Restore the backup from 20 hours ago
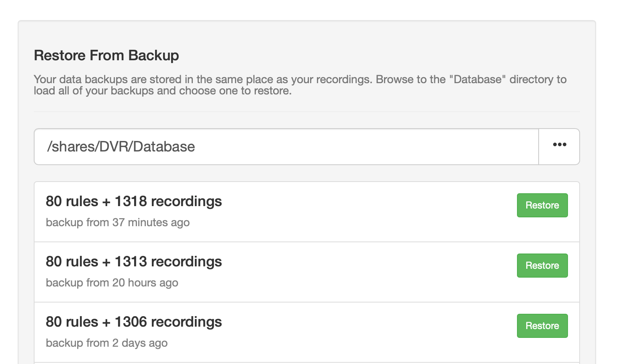617x364 pixels. click(x=542, y=266)
